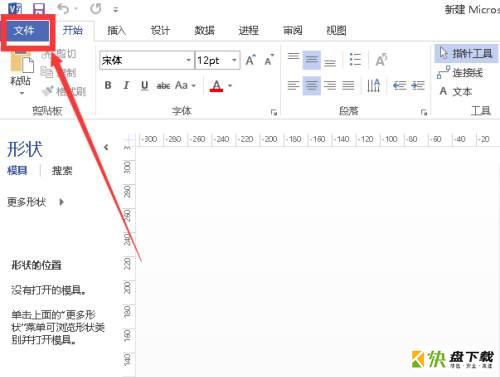Open the 12pt font size dropdown
500x377 pixels.
coord(234,60)
